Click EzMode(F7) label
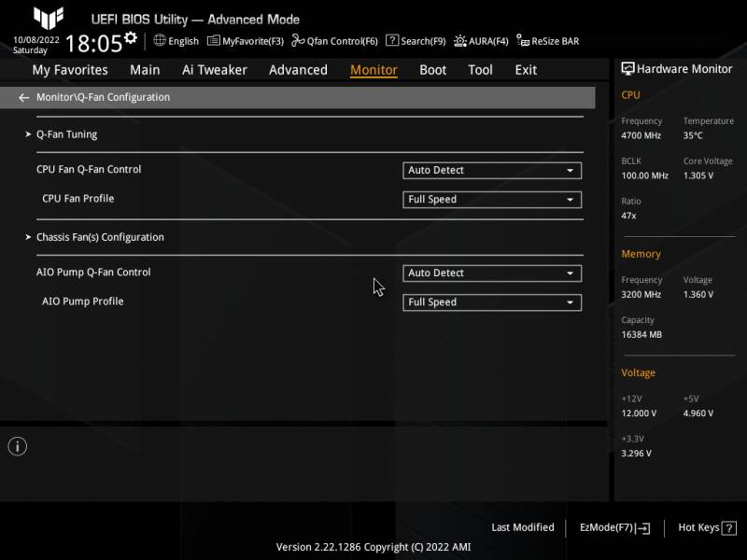Screen dimensions: 747x560 (606, 527)
